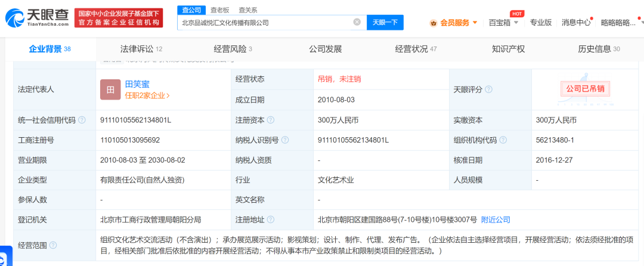Click the 天眼一下 search button
644x266 pixels.
click(x=385, y=23)
